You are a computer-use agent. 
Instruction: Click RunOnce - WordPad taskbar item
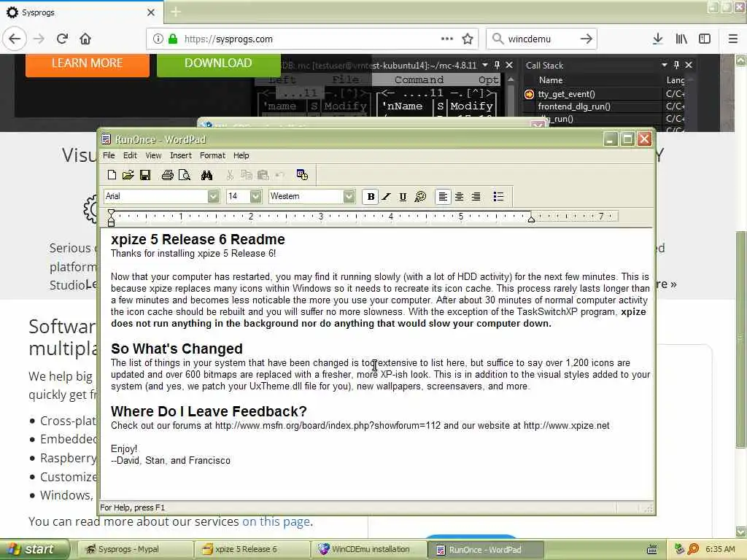click(485, 549)
